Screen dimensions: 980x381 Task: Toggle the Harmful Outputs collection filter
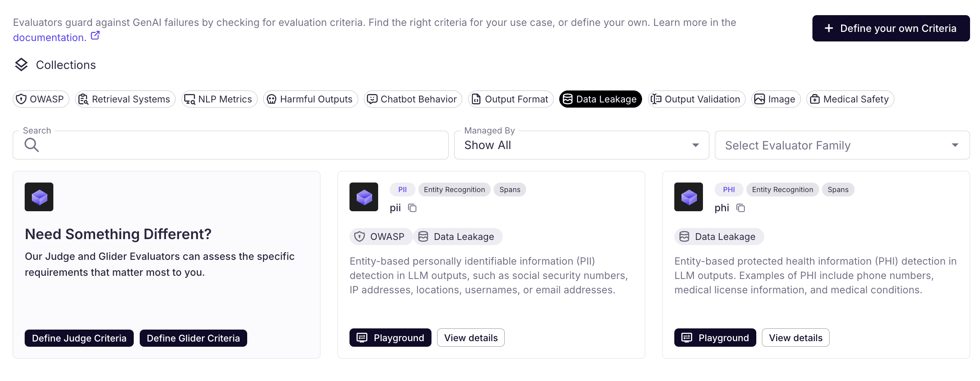[310, 99]
